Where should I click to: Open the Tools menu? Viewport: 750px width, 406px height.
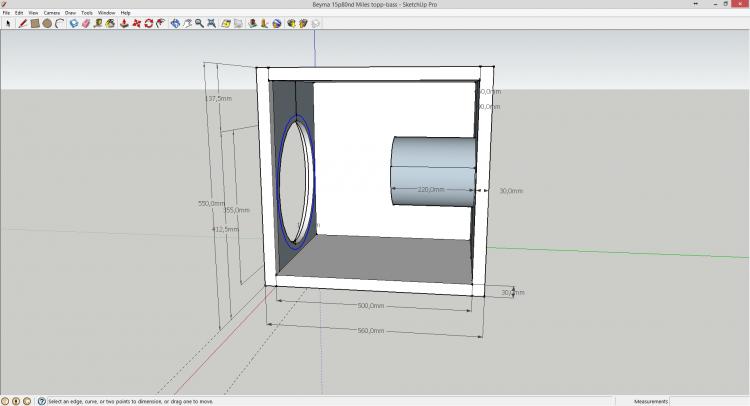point(87,13)
